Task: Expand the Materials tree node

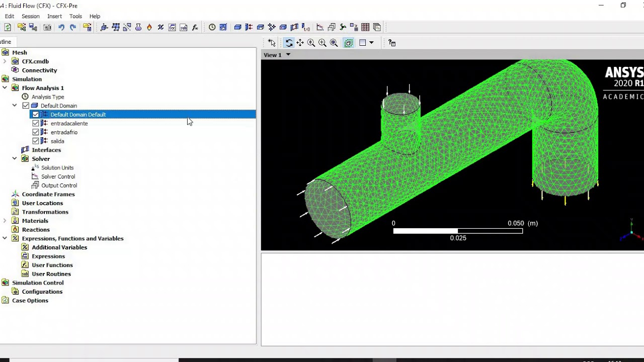Action: 5,221
